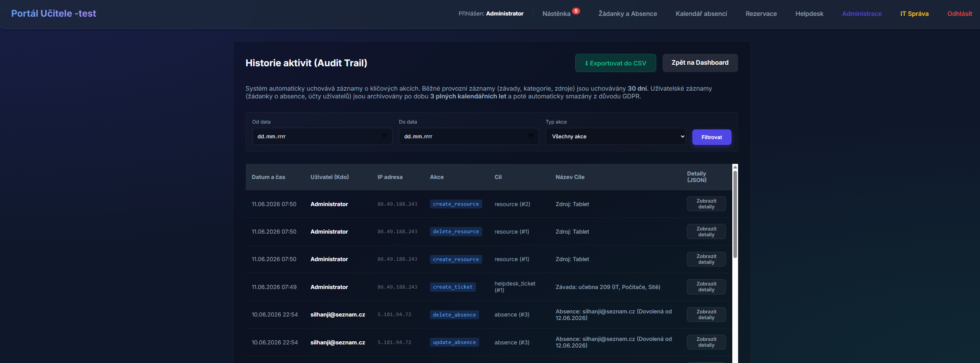The width and height of the screenshot is (980, 363).
Task: Click the Název Cíle column header
Action: point(570,177)
